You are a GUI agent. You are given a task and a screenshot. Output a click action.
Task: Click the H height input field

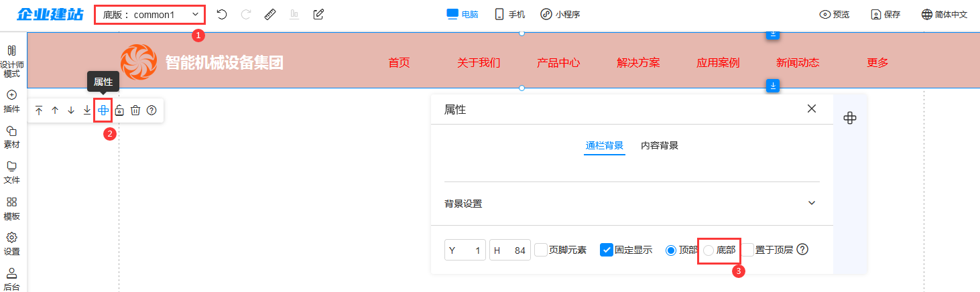tap(510, 250)
